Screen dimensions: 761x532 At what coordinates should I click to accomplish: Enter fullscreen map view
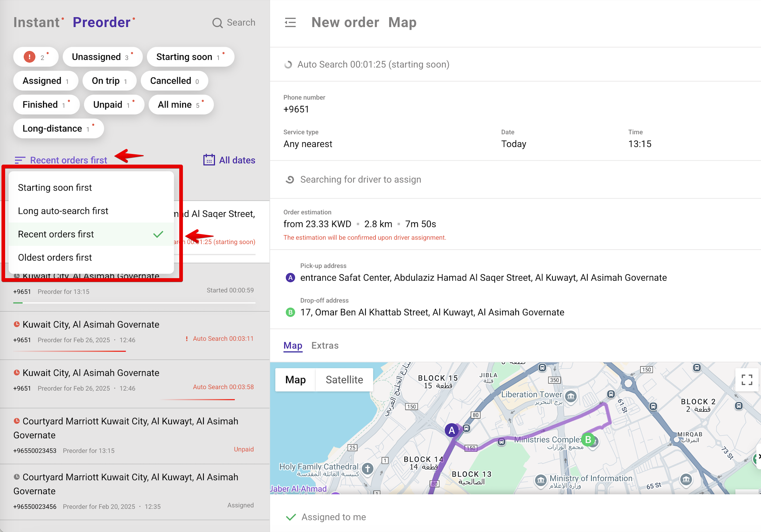click(747, 380)
